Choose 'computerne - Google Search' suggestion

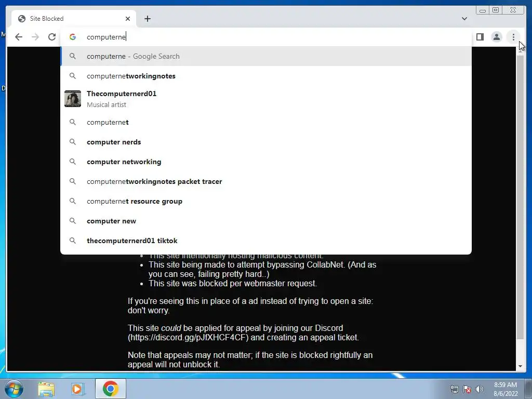pyautogui.click(x=266, y=56)
